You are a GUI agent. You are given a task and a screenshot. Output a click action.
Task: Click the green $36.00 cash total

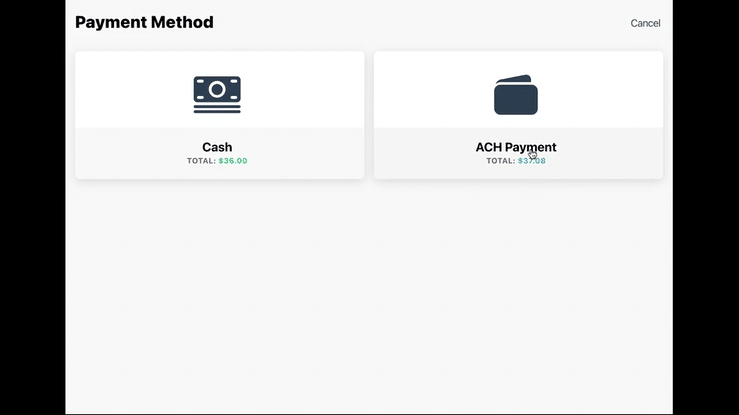coord(233,161)
